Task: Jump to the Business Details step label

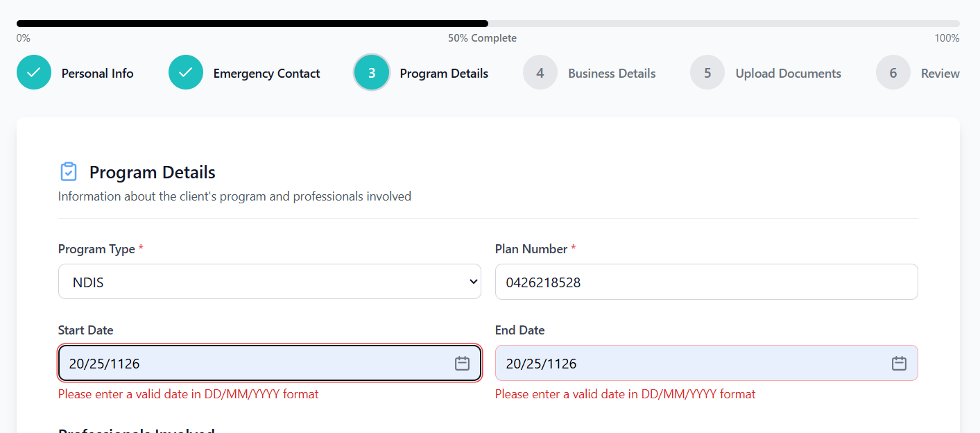Action: point(612,74)
